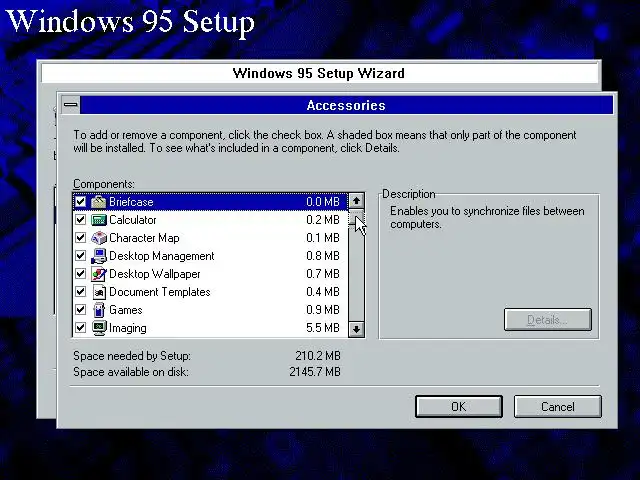Uncheck the Briefcase checkbox

coord(80,202)
